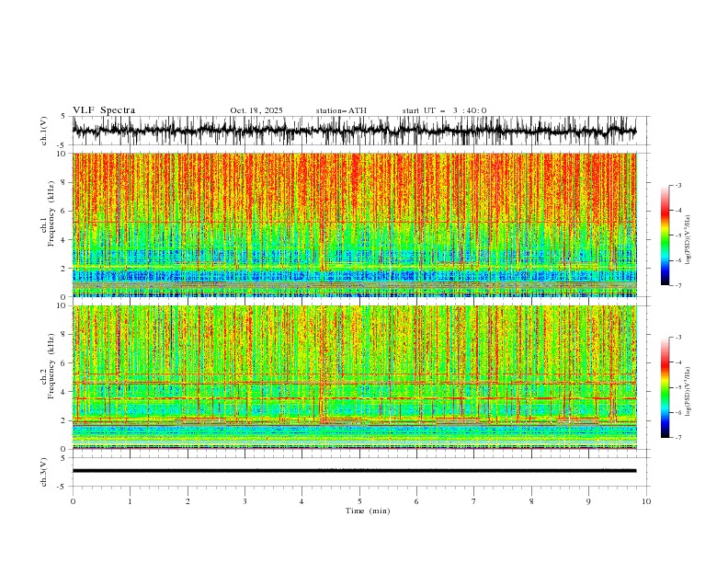The image size is (728, 563).
Task: Click the Oct. 18, 2025 date label
Action: (256, 110)
